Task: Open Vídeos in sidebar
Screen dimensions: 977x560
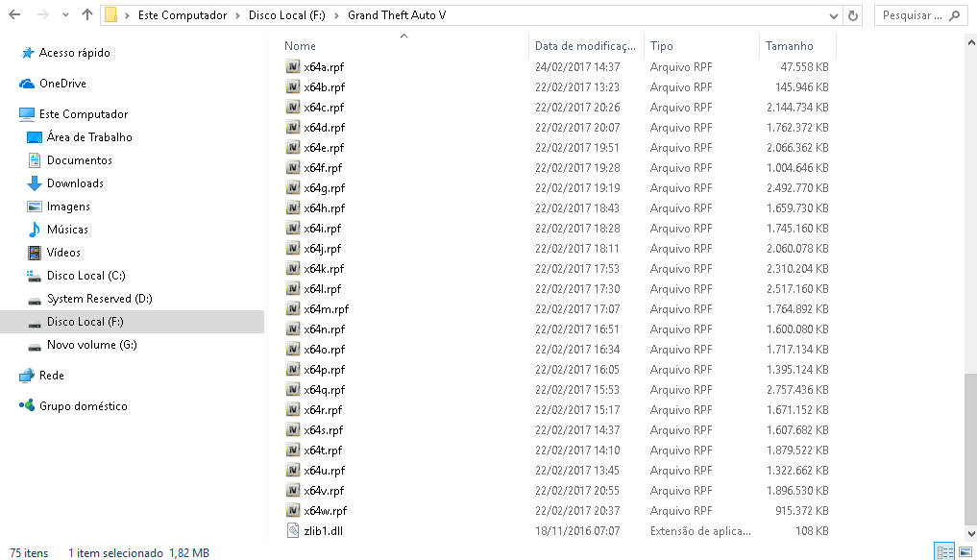Action: [x=63, y=253]
